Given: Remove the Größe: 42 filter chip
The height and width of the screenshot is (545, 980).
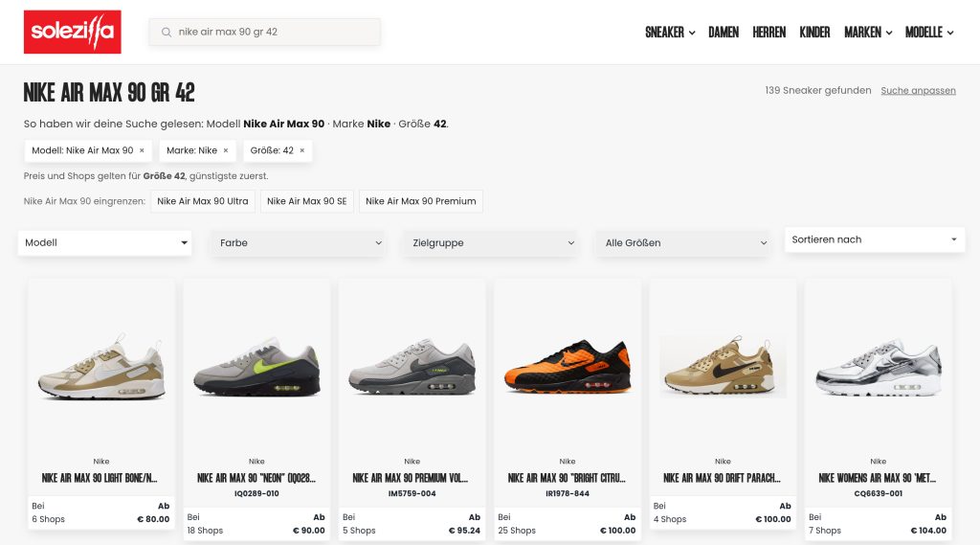Looking at the screenshot, I should (x=301, y=150).
